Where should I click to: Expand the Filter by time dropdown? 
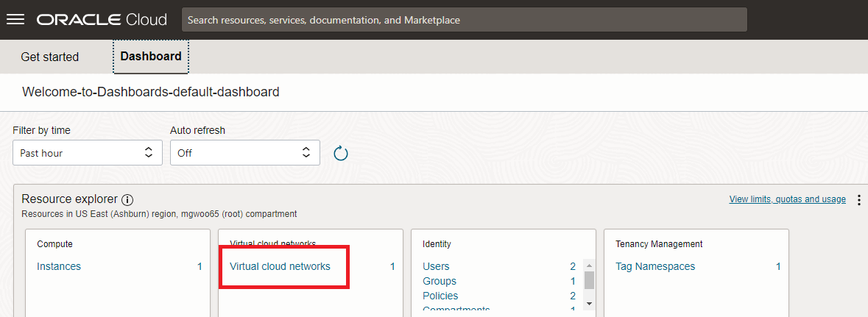pos(87,153)
